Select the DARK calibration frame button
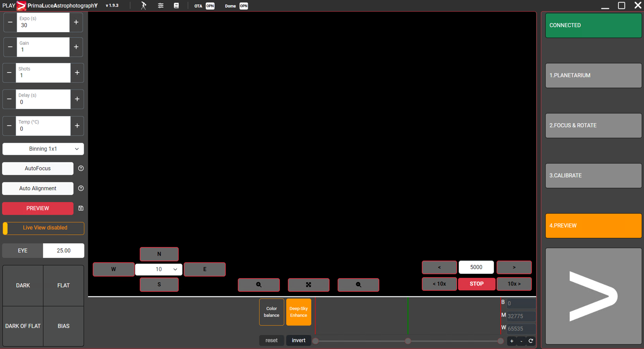 [23, 286]
